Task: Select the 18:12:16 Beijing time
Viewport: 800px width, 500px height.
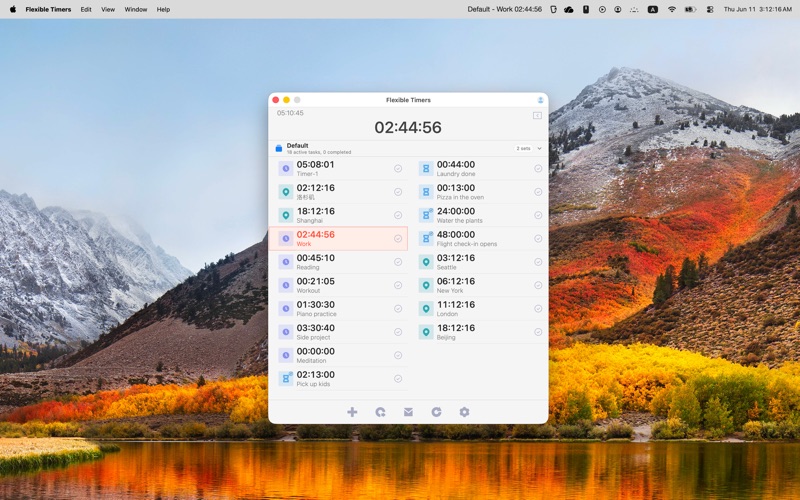Action: pyautogui.click(x=456, y=328)
